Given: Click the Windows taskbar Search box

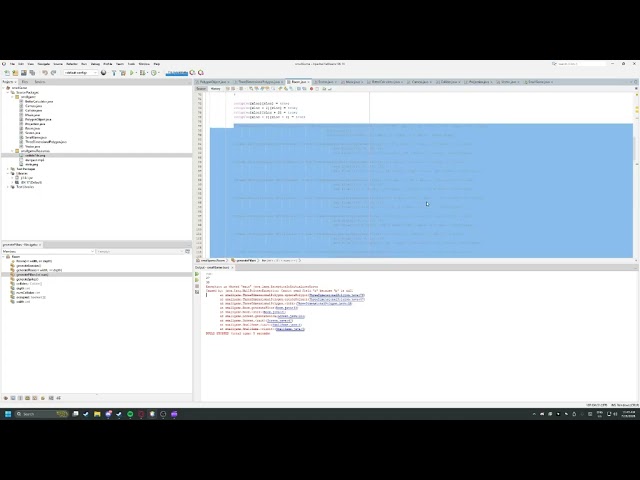Looking at the screenshot, I should point(41,414).
